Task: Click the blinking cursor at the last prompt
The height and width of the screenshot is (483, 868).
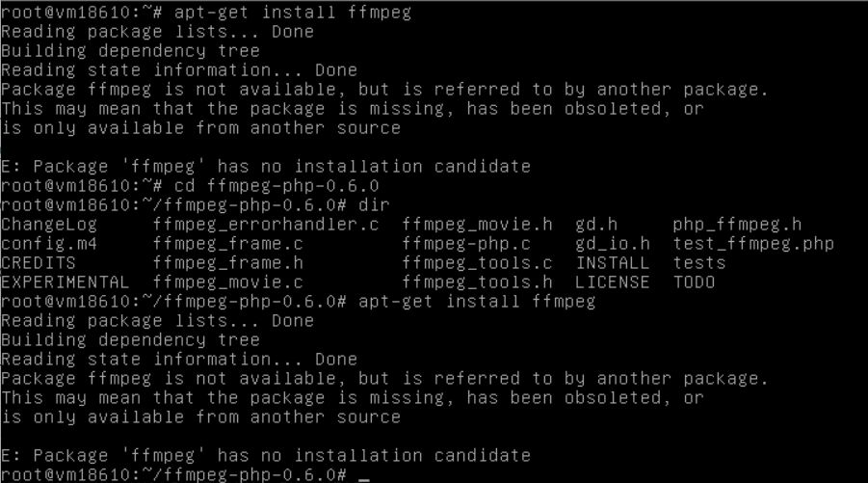Action: point(364,480)
